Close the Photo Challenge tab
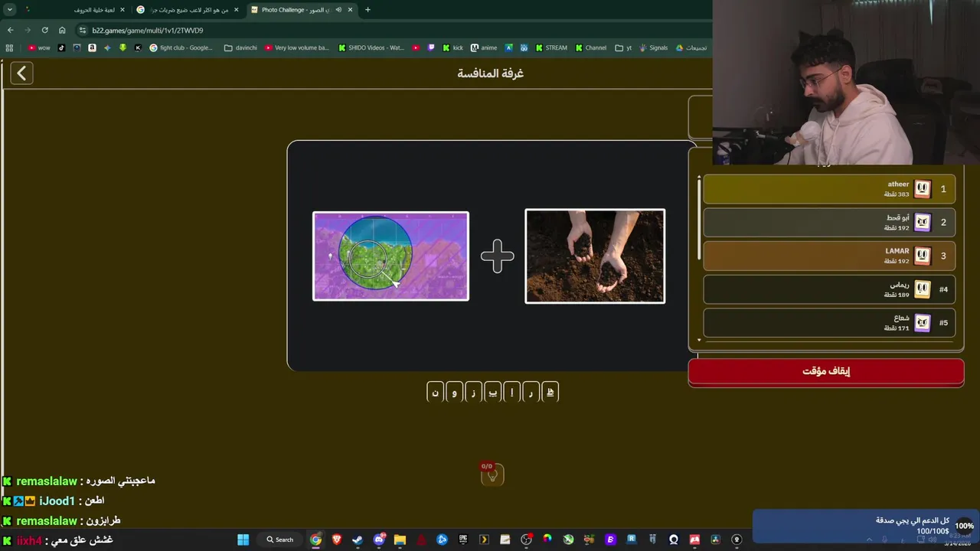The height and width of the screenshot is (551, 980). pyautogui.click(x=351, y=10)
